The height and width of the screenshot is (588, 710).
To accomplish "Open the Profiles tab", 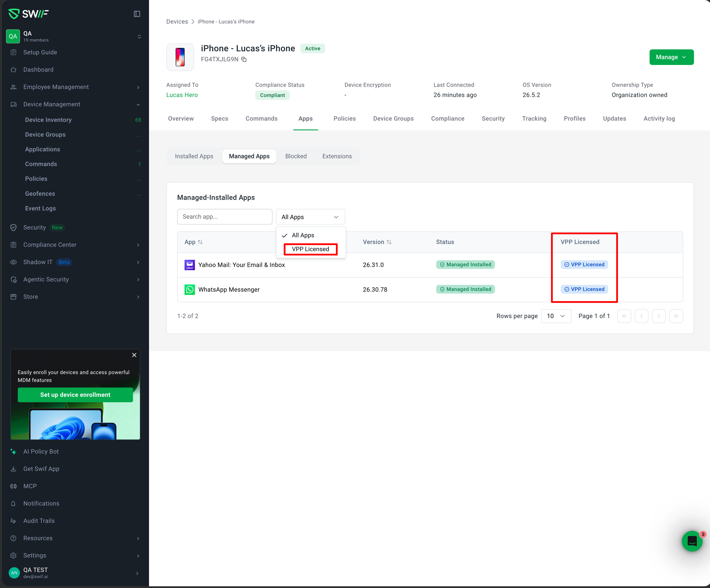I will pyautogui.click(x=574, y=119).
